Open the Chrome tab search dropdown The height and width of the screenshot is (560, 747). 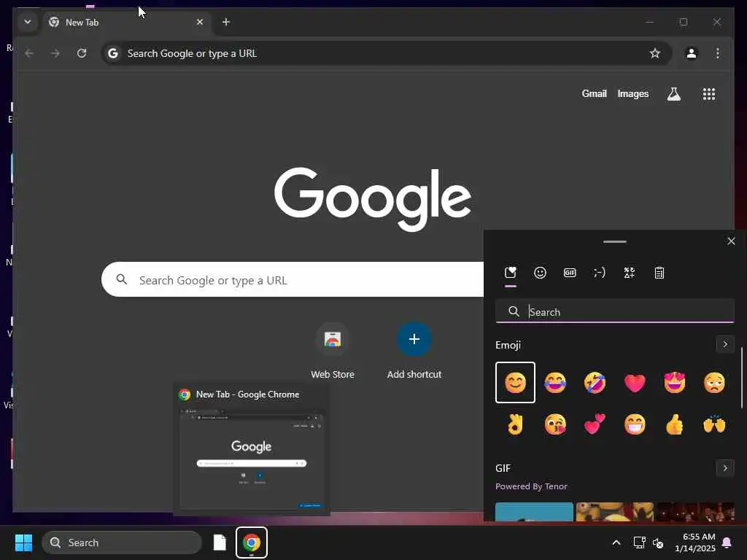(28, 22)
